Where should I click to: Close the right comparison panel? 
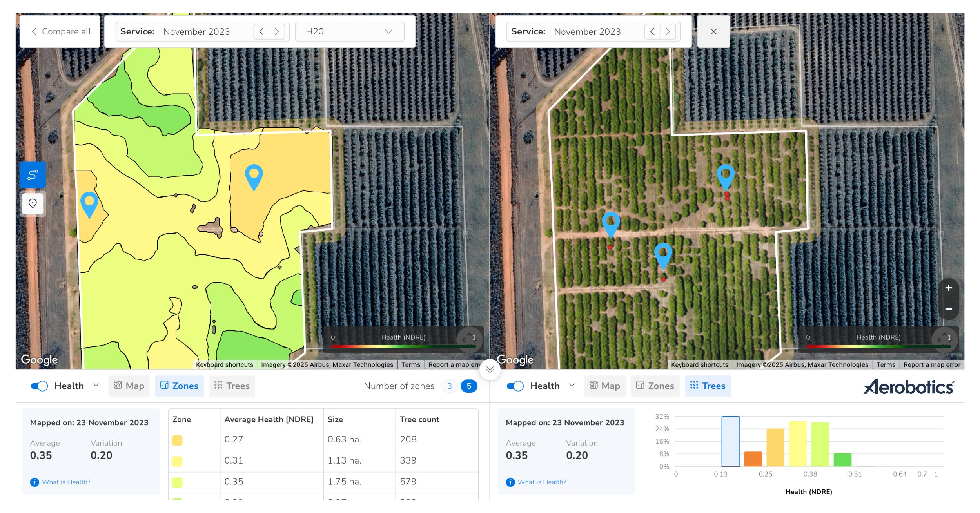click(x=713, y=31)
